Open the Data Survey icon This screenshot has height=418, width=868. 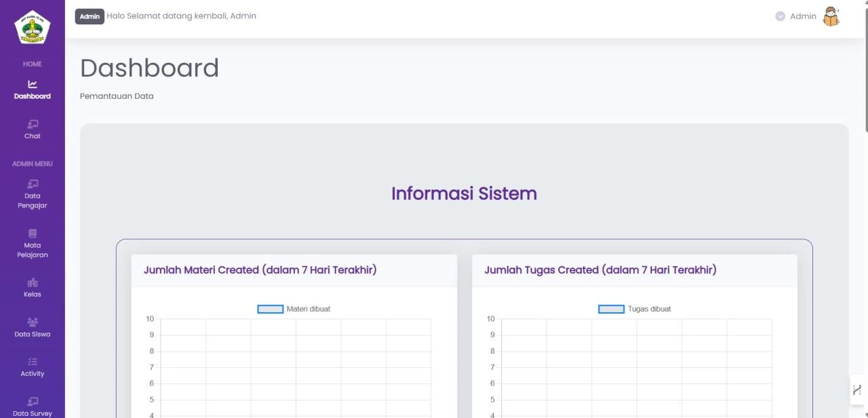(33, 401)
